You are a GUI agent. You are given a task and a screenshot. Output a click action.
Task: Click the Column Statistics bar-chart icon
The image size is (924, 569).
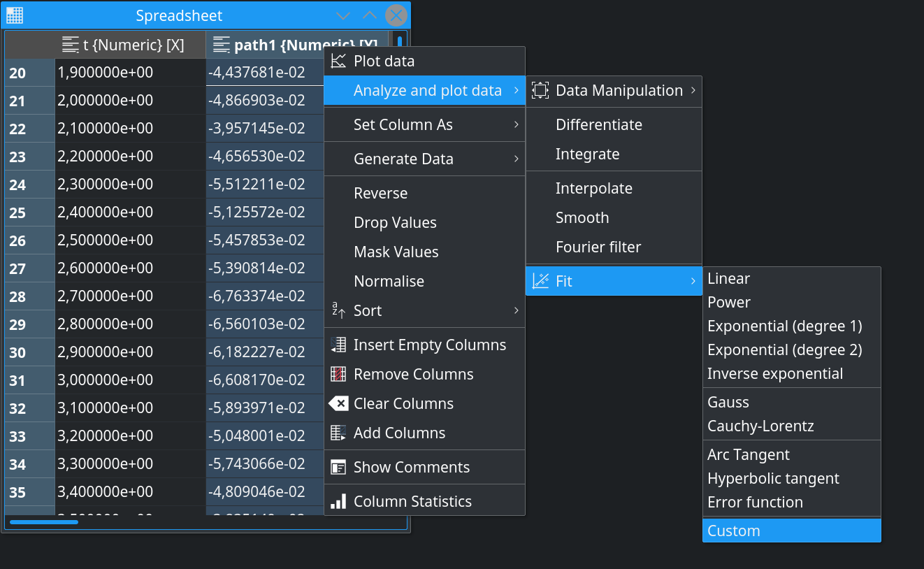[x=338, y=500]
